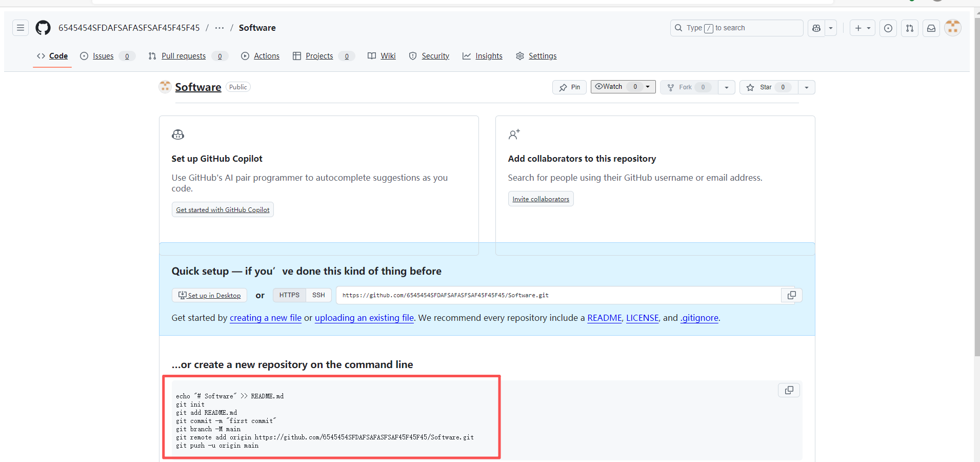The height and width of the screenshot is (462, 980).
Task: Open the LICENSE link
Action: [642, 318]
